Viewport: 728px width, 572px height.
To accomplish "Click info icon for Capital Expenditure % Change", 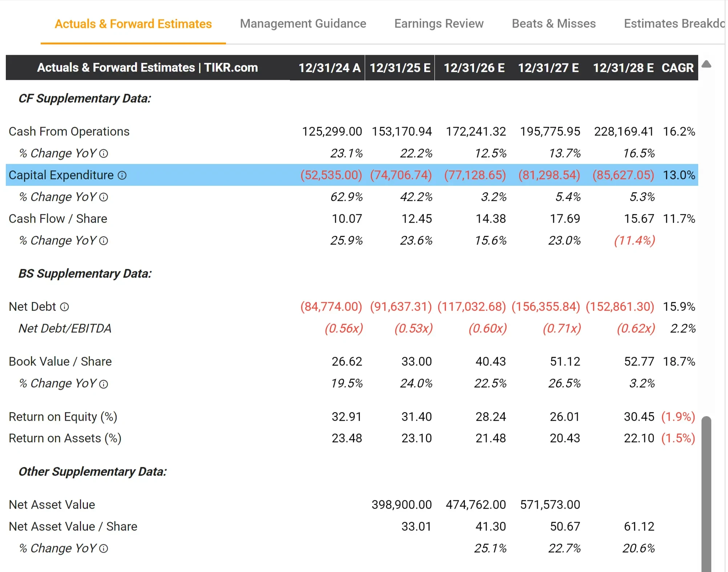I will [104, 197].
